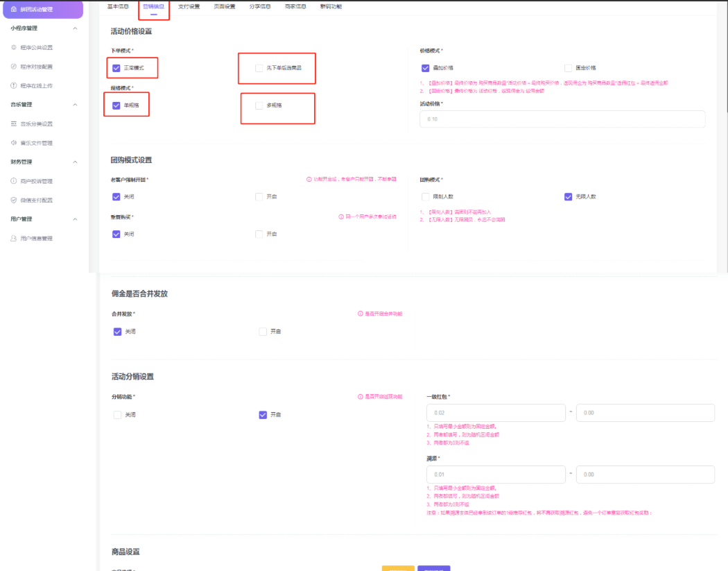Click the 程序对接配置 icon in sidebar
Screen dimensions: 728x571
click(12, 66)
